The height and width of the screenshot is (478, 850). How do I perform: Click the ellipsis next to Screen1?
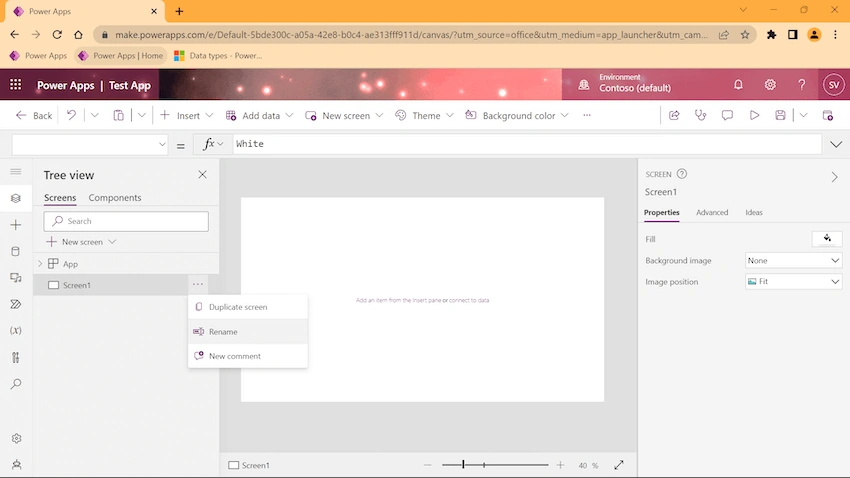coord(198,284)
